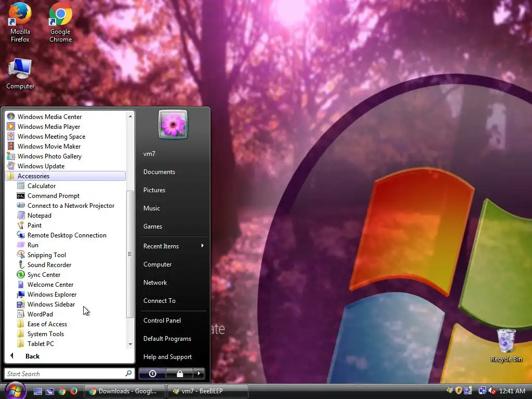Launch Chrome from Quick Launch
The width and height of the screenshot is (532, 399).
62,391
